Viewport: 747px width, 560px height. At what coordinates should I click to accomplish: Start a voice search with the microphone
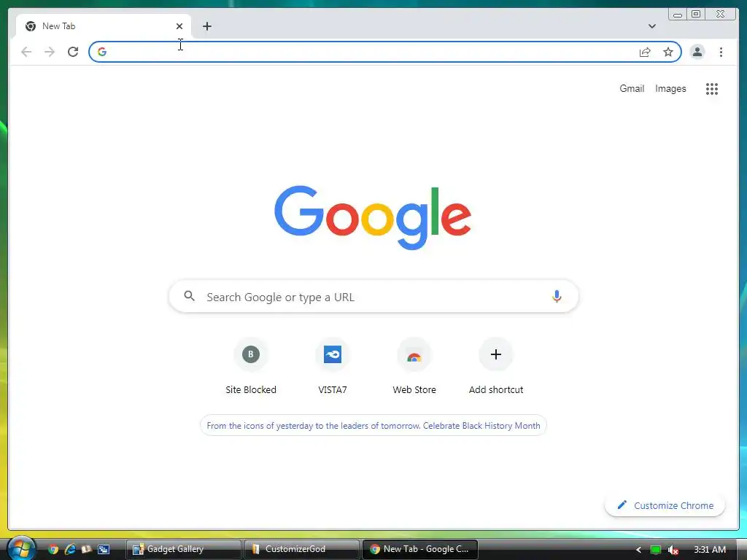click(x=557, y=296)
